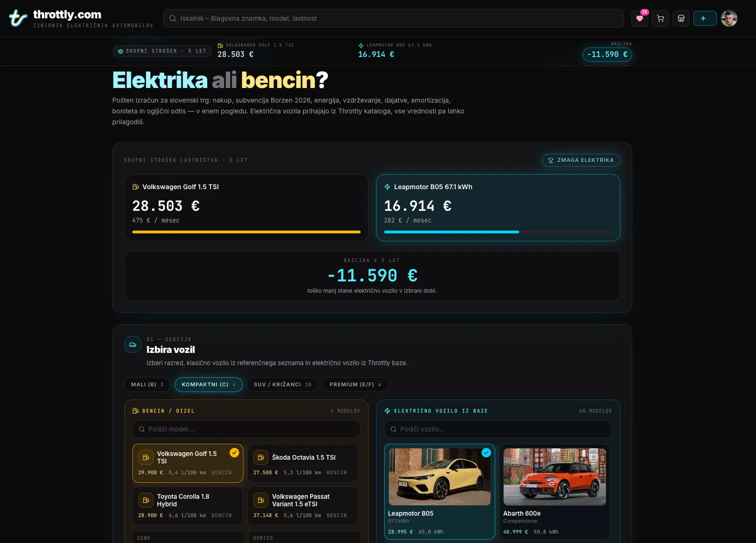Click the 28.503 € amount in the top bar

click(235, 55)
